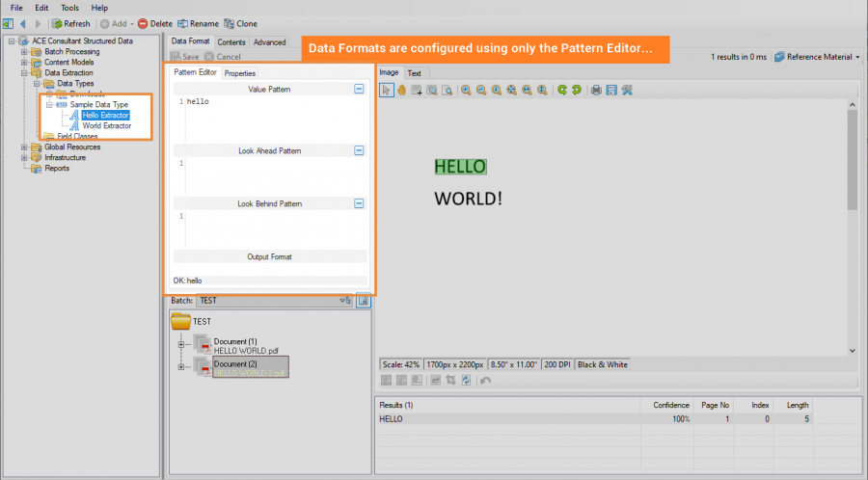Click the Add toolbar button

117,24
